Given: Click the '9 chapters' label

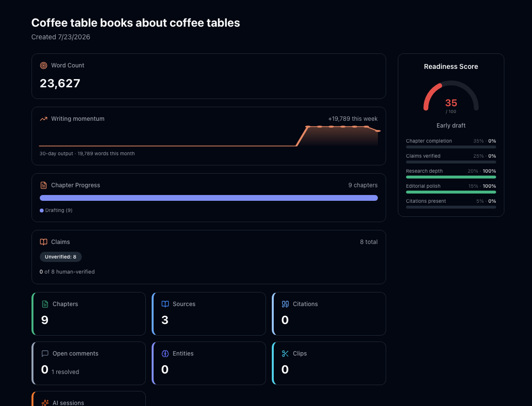Looking at the screenshot, I should (x=363, y=185).
